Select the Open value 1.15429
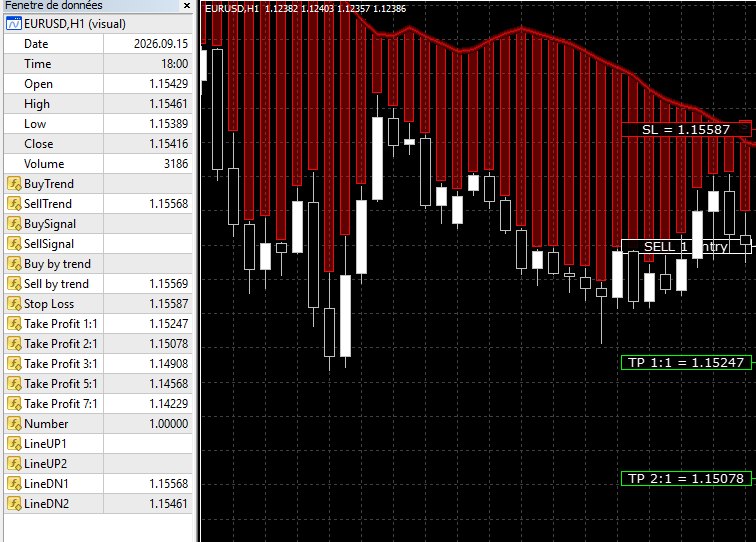The image size is (756, 542). point(169,84)
